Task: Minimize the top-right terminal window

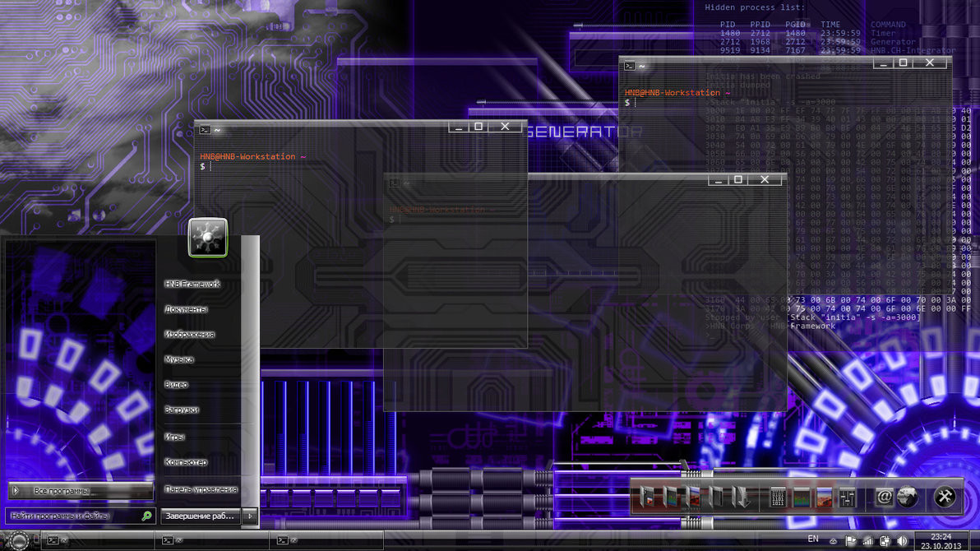Action: click(883, 63)
